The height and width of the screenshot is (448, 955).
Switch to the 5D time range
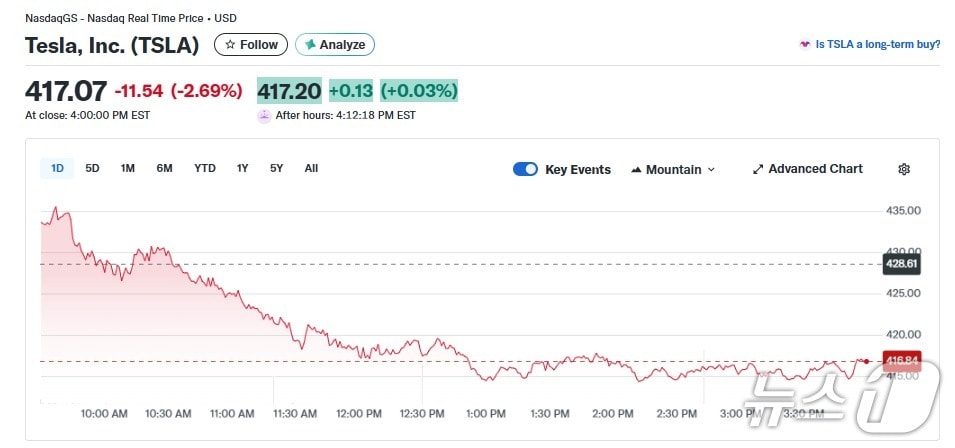(x=92, y=168)
